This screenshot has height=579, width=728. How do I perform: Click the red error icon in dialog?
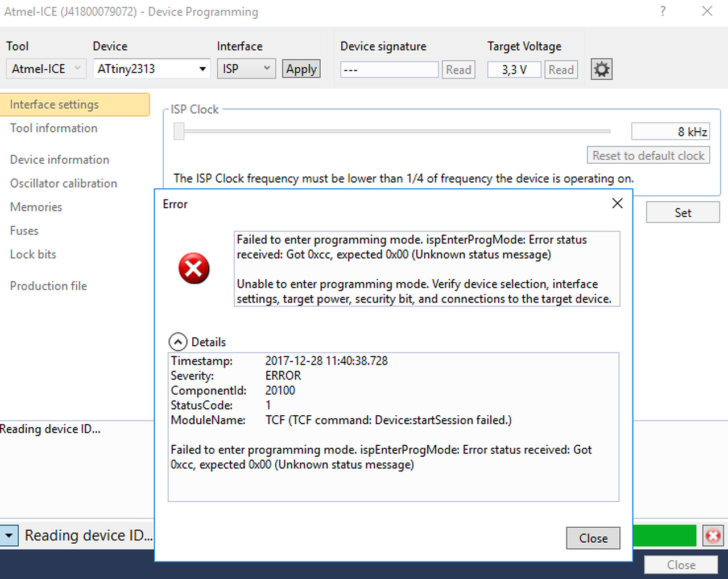coord(194,268)
